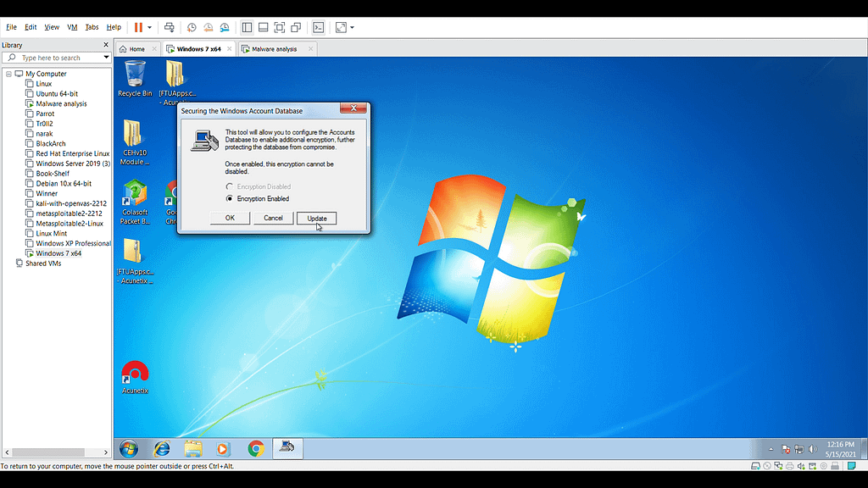Viewport: 868px width, 488px height.
Task: Open File Explorer from the taskbar
Action: coord(192,449)
